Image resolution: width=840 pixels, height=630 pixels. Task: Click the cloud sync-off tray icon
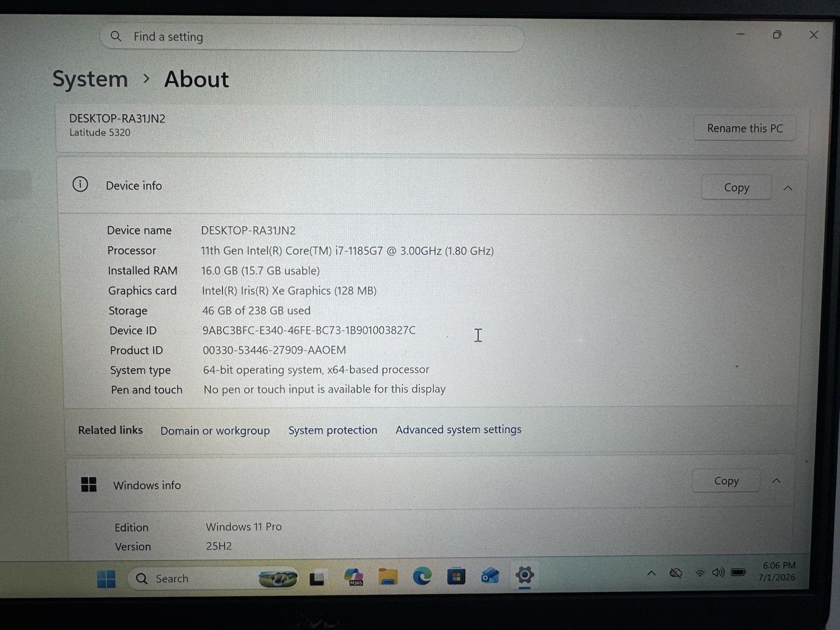tap(676, 573)
